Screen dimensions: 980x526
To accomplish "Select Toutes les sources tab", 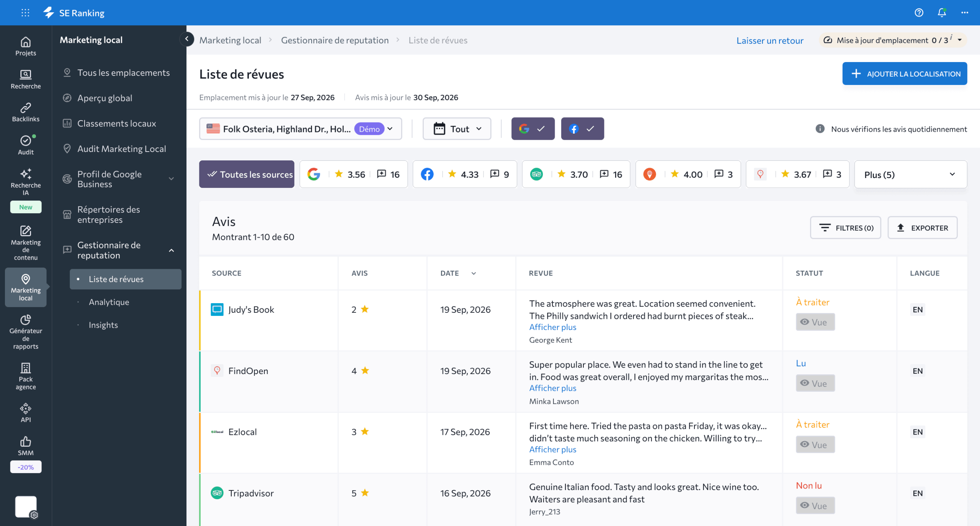I will 247,174.
